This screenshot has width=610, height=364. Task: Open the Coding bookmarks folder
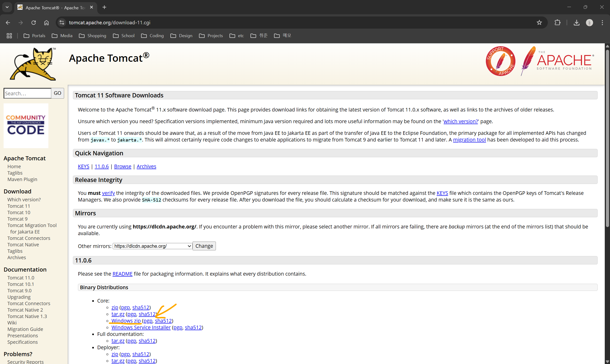(152, 35)
